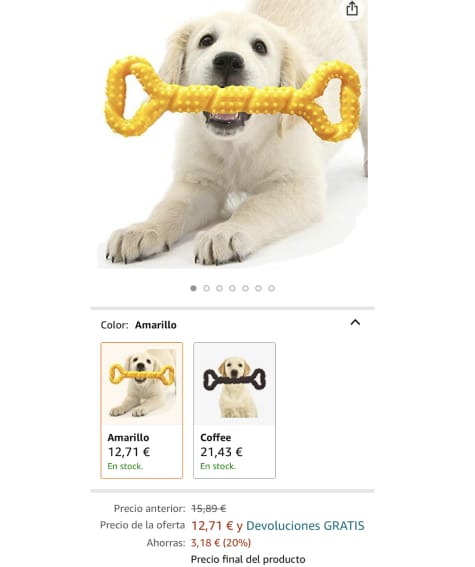Click the 21,43 € Coffee price
Viewport: 475px width, 567px height.
[x=221, y=452]
